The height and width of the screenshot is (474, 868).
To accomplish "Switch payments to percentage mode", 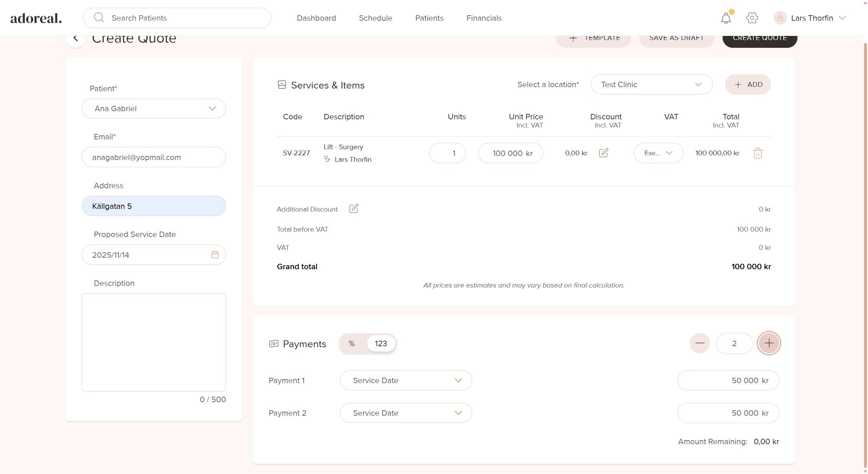I will click(352, 343).
